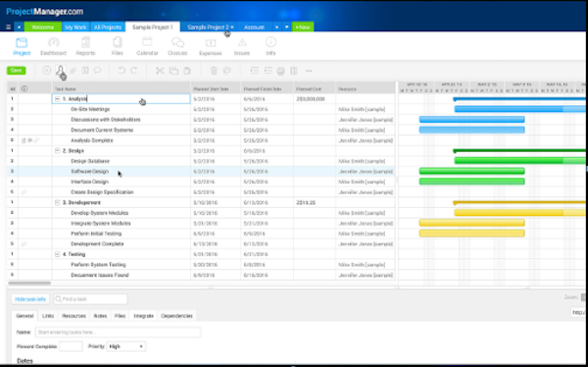Click the assign resource person icon

[60, 71]
